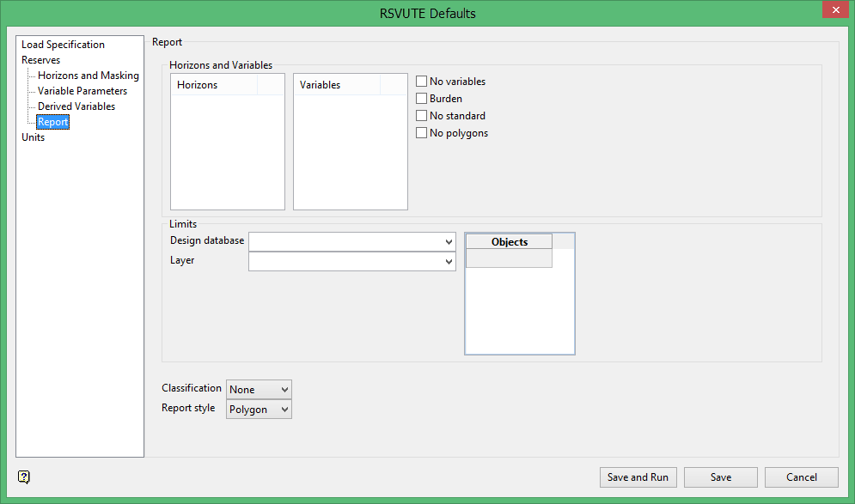Select Load Specification in the tree
Screen dimensions: 855x504
63,45
